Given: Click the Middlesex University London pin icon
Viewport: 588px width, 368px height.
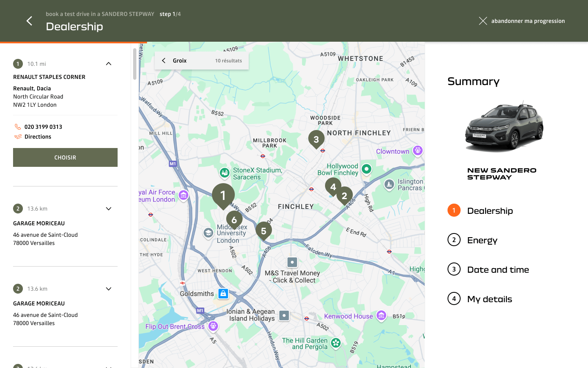Looking at the screenshot, I should [x=208, y=233].
